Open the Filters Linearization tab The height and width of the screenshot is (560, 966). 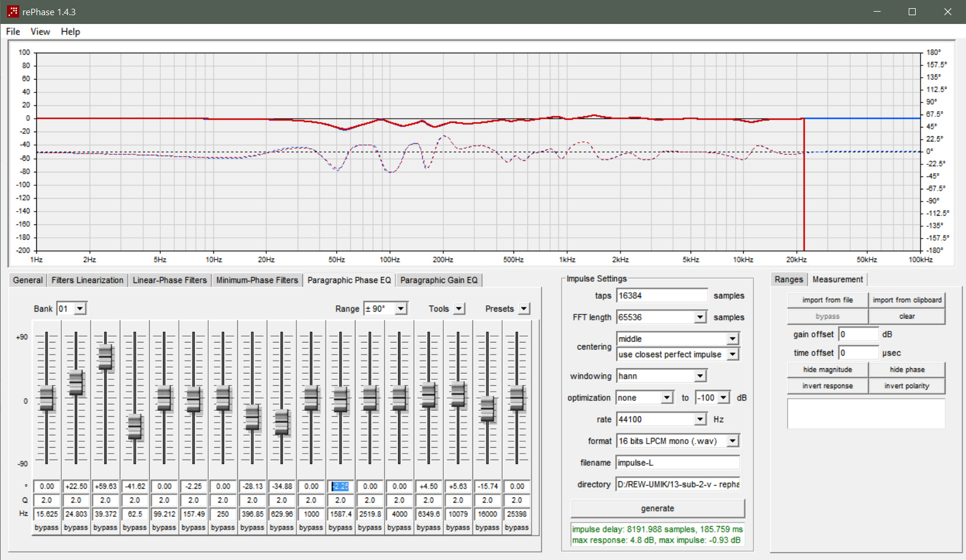tap(87, 280)
